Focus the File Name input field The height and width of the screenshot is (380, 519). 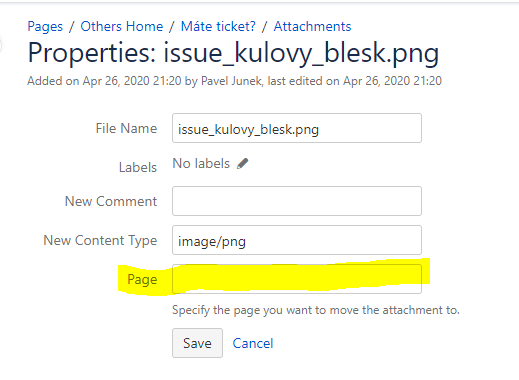(297, 128)
